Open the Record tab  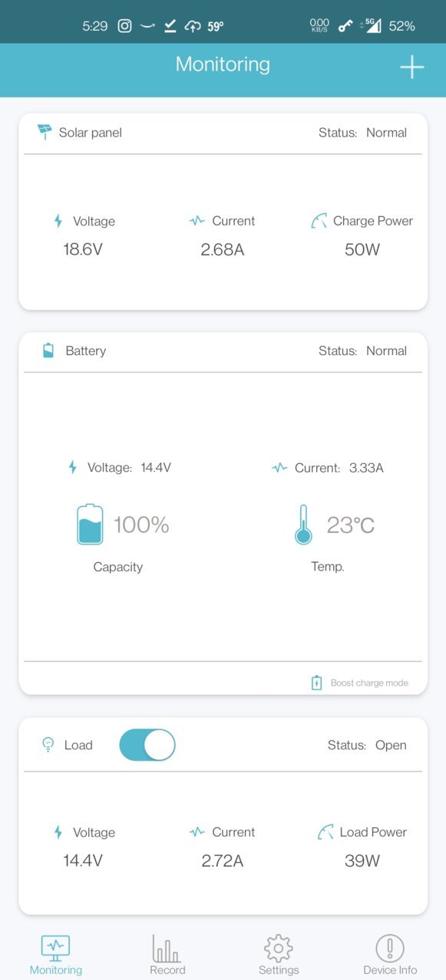(x=167, y=955)
